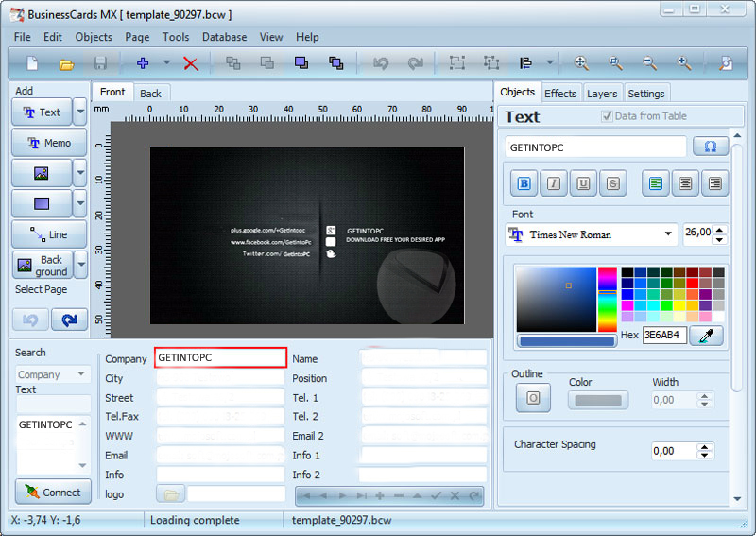Open the Database menu
The width and height of the screenshot is (756, 536).
pos(224,37)
